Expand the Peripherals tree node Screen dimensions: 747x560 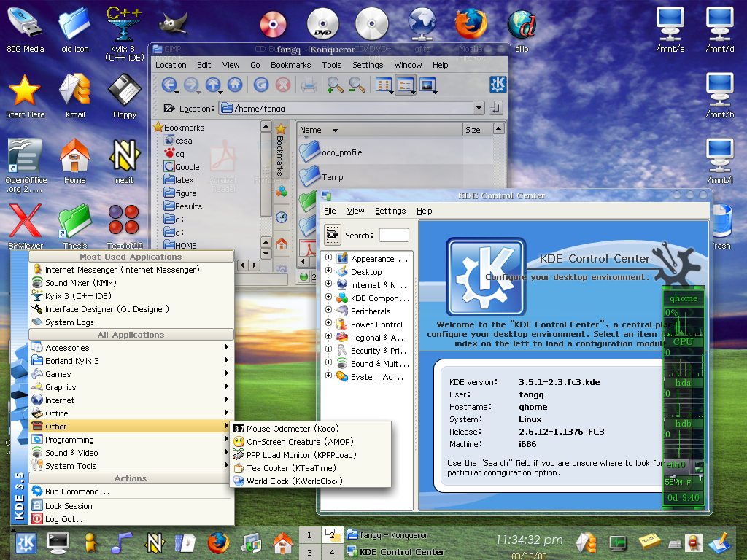[328, 309]
